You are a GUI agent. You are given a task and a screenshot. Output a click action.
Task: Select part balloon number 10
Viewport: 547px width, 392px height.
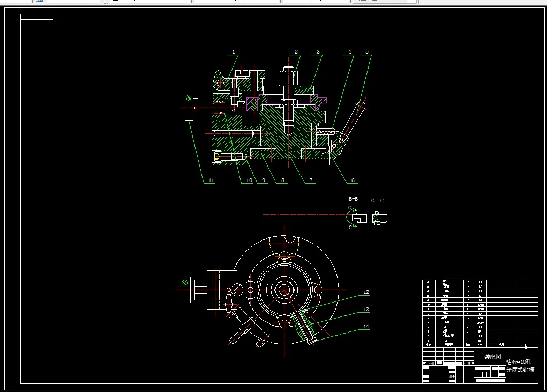click(249, 180)
